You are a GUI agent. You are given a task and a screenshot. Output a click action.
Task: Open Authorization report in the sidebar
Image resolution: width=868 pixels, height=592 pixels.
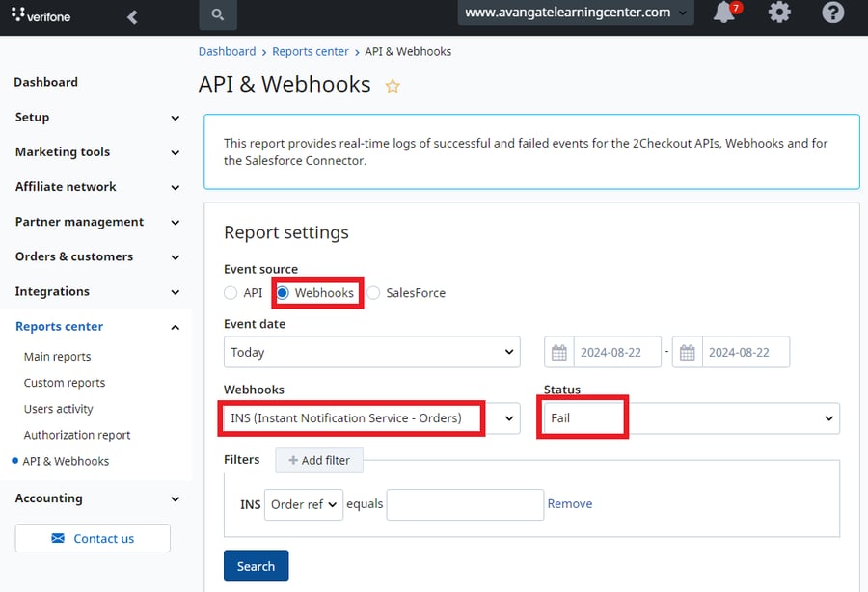[77, 435]
